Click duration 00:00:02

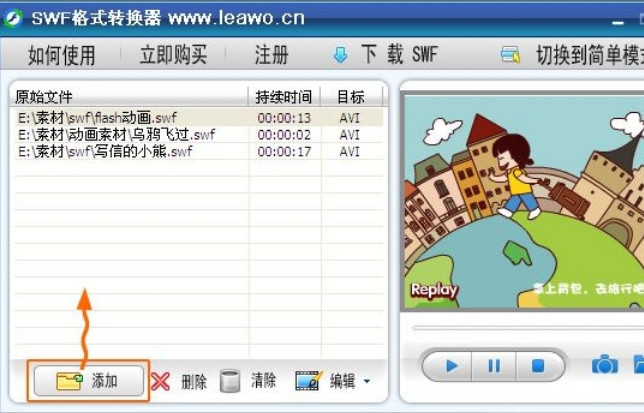click(x=284, y=135)
